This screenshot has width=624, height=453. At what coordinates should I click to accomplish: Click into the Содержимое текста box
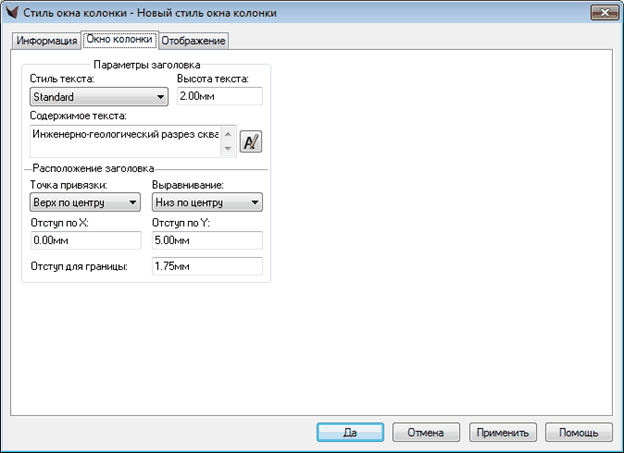125,141
